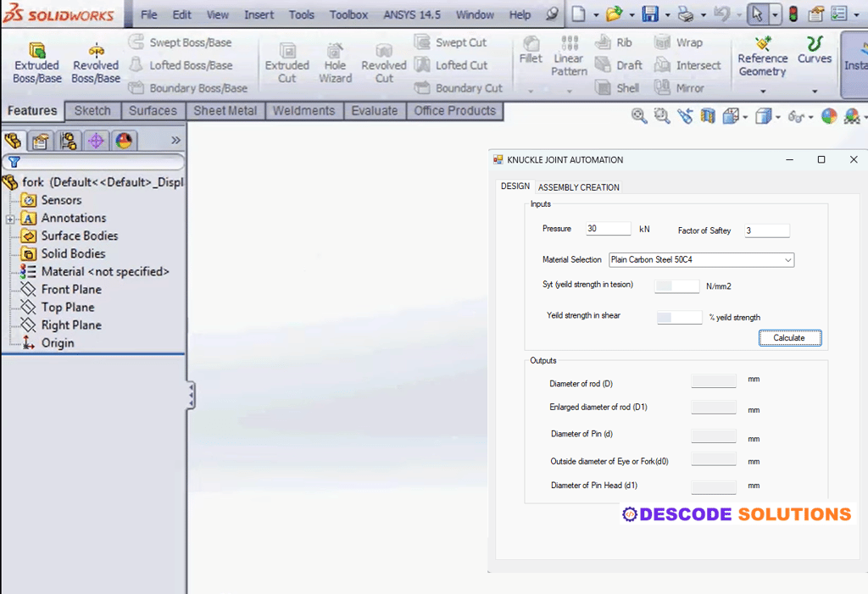Click the Section View icon
The height and width of the screenshot is (594, 868).
tap(708, 116)
